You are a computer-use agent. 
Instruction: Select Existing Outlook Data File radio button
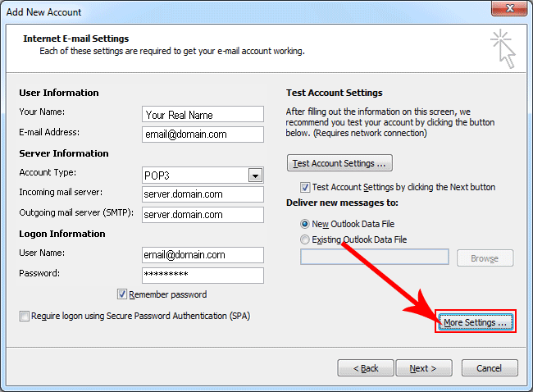tap(305, 239)
